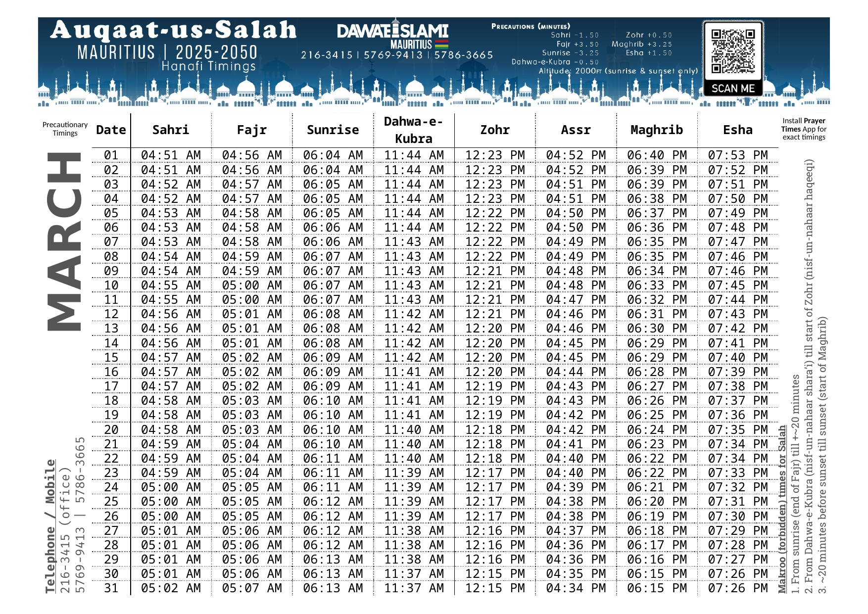Select the Maghrib column header

[x=656, y=130]
